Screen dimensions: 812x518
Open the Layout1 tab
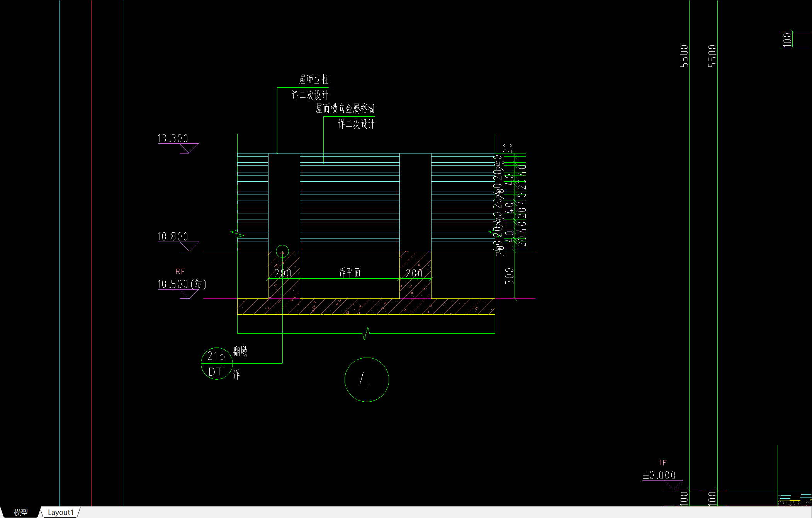pyautogui.click(x=61, y=512)
